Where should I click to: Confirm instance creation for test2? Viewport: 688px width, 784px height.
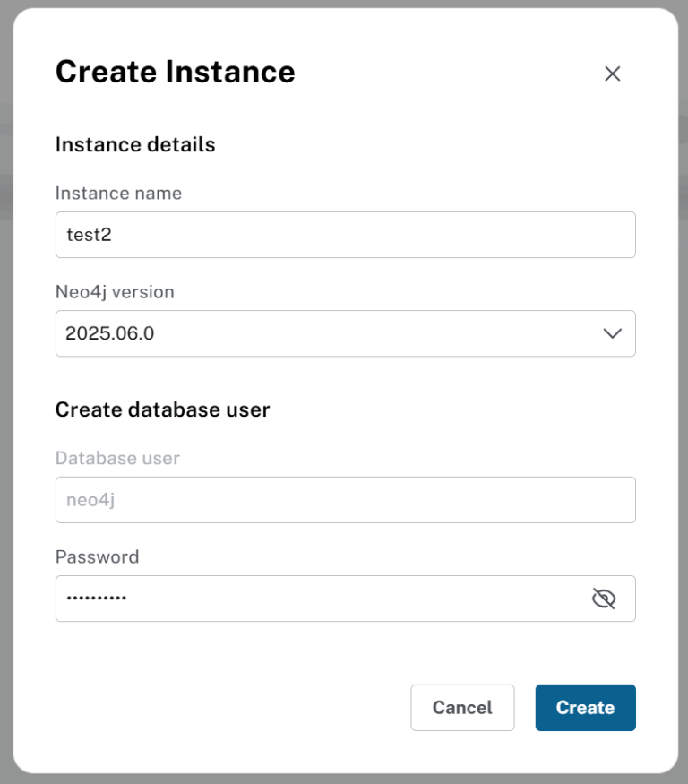[585, 707]
